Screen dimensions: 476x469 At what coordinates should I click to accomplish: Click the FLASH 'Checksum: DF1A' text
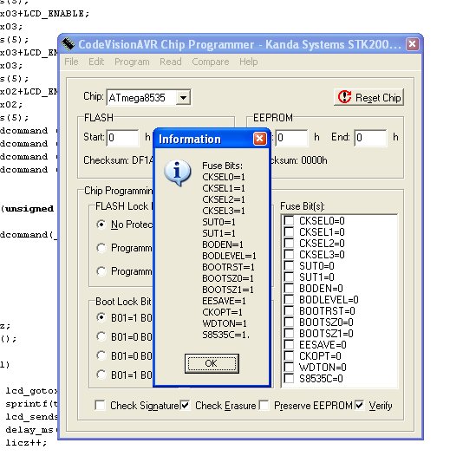[x=119, y=160]
